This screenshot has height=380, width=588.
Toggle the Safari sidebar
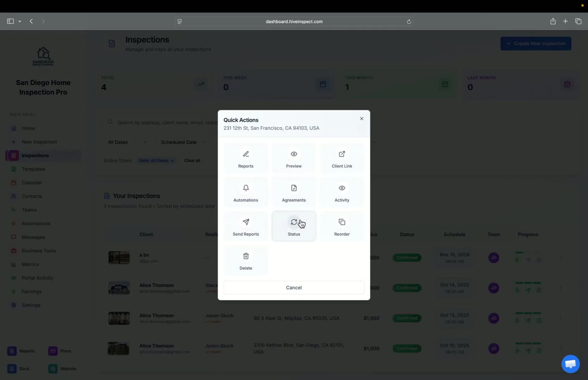(x=10, y=21)
